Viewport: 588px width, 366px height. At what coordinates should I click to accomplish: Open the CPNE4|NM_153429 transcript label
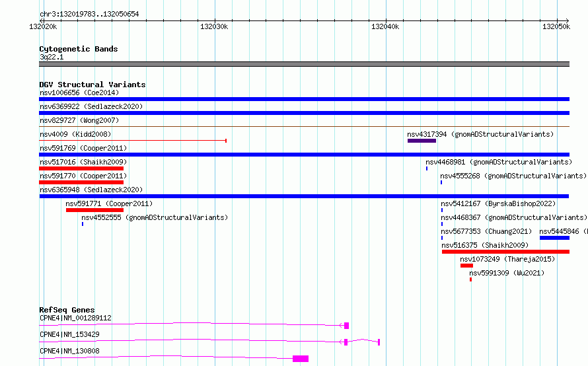(x=69, y=334)
